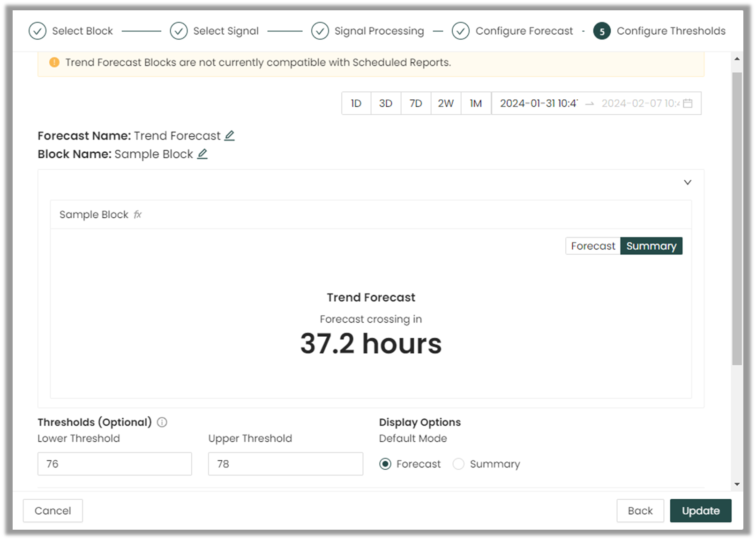Click the Back button
The image size is (756, 540).
(640, 510)
